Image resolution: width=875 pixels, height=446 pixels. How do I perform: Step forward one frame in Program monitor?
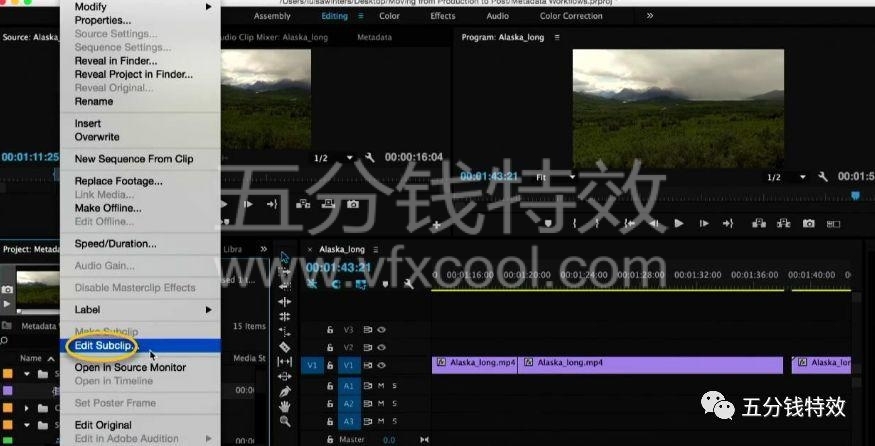tap(704, 223)
